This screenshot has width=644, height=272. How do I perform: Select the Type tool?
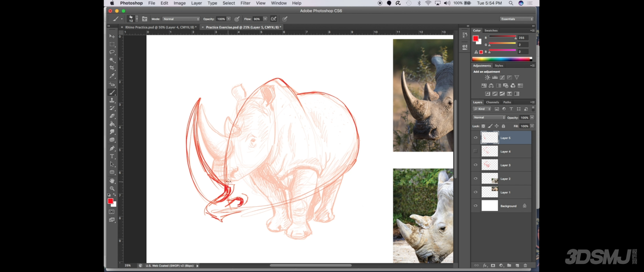(112, 156)
